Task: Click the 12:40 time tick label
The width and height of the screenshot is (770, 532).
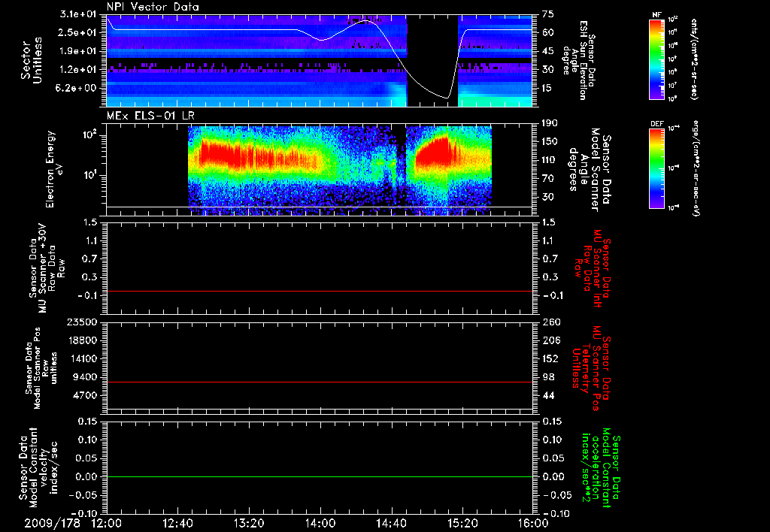Action: pyautogui.click(x=177, y=524)
